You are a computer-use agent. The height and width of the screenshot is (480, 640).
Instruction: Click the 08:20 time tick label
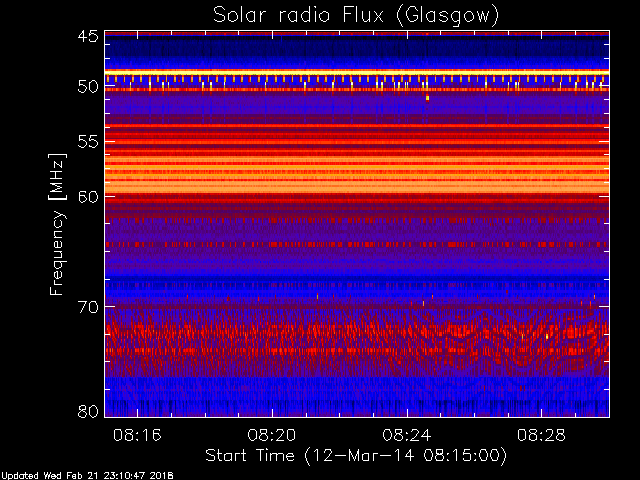pyautogui.click(x=273, y=435)
